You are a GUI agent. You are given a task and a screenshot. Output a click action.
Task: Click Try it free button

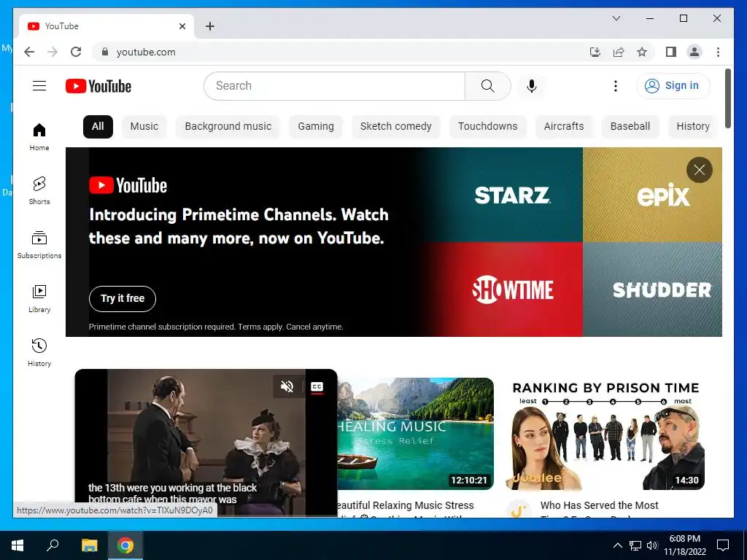click(x=123, y=298)
